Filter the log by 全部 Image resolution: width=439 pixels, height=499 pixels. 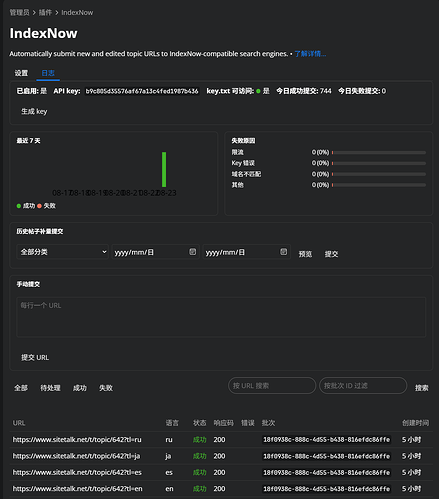21,388
